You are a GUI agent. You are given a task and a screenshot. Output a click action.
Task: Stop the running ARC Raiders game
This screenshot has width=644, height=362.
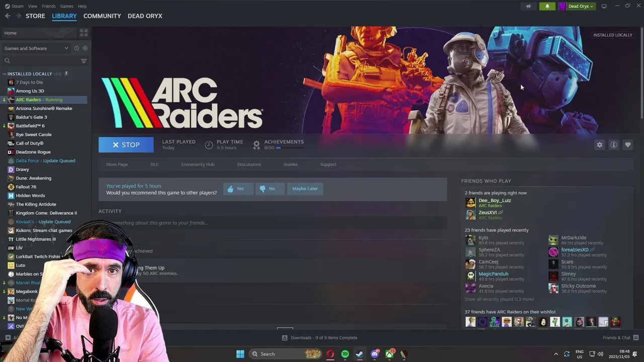[x=126, y=145]
